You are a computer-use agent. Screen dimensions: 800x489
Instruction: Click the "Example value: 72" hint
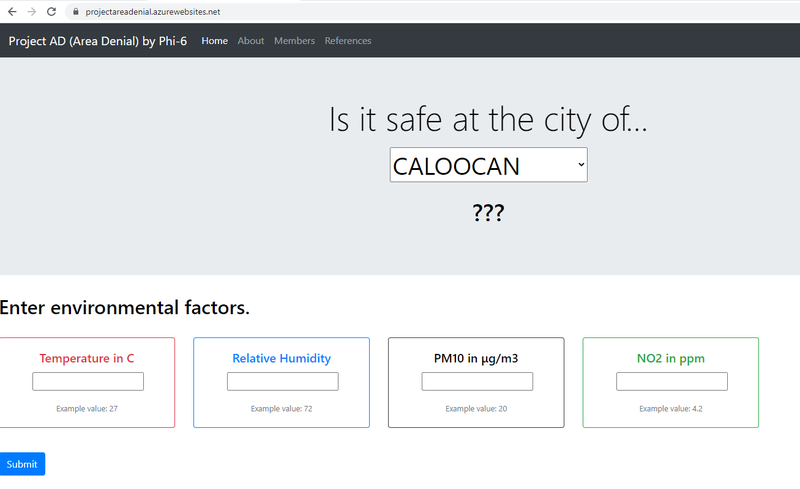pyautogui.click(x=282, y=409)
